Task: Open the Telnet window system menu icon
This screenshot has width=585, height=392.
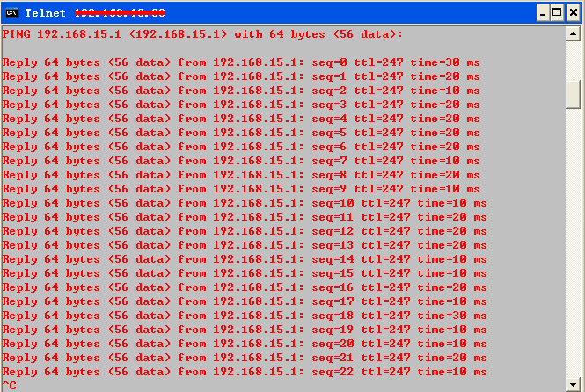Action: coord(12,12)
